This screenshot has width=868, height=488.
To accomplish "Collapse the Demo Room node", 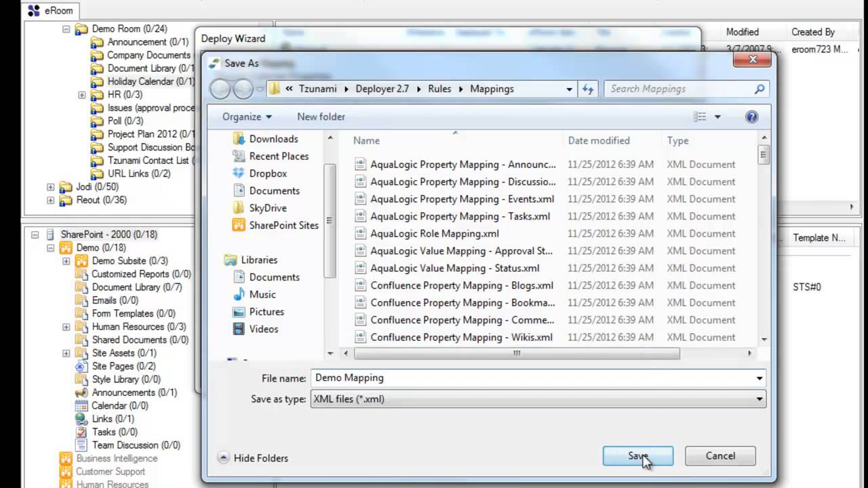I will point(66,29).
